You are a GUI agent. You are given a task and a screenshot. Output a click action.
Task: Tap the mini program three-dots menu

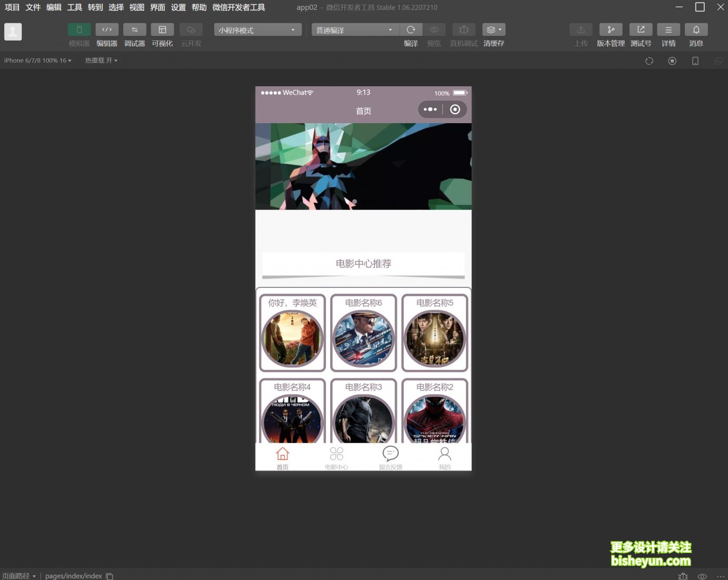(430, 109)
